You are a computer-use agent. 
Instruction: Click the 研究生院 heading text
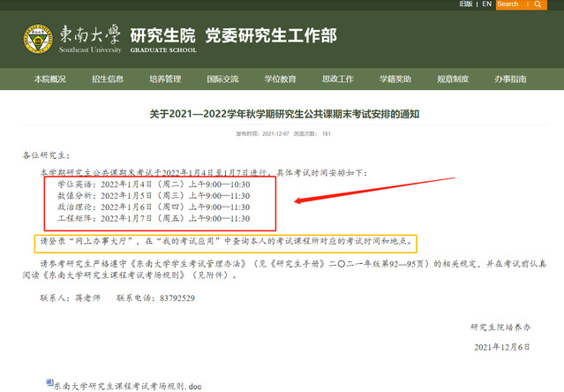pyautogui.click(x=162, y=36)
